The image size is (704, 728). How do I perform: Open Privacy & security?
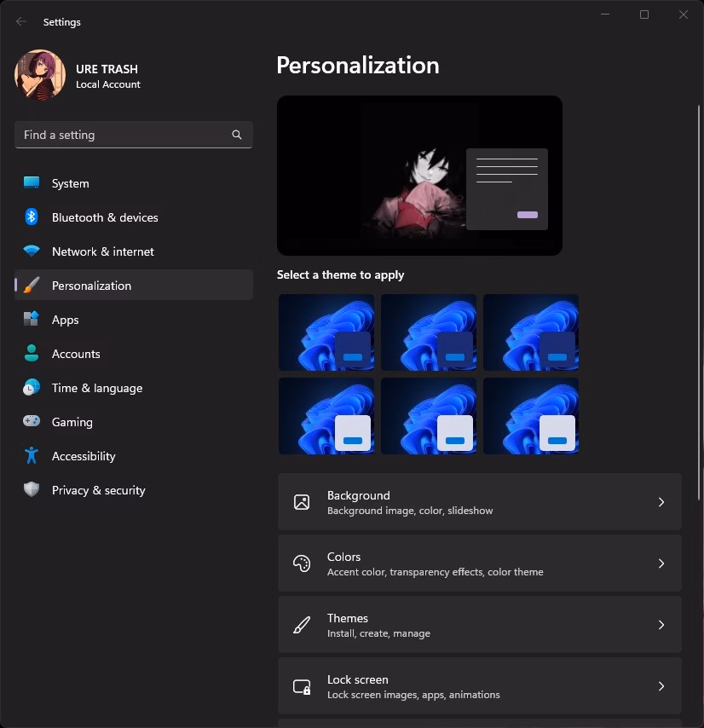[134, 490]
